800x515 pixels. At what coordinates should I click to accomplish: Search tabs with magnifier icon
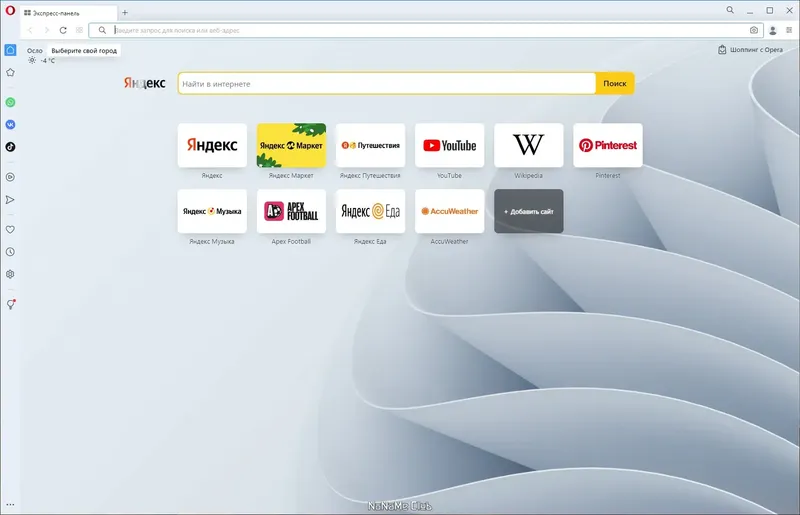pos(730,10)
